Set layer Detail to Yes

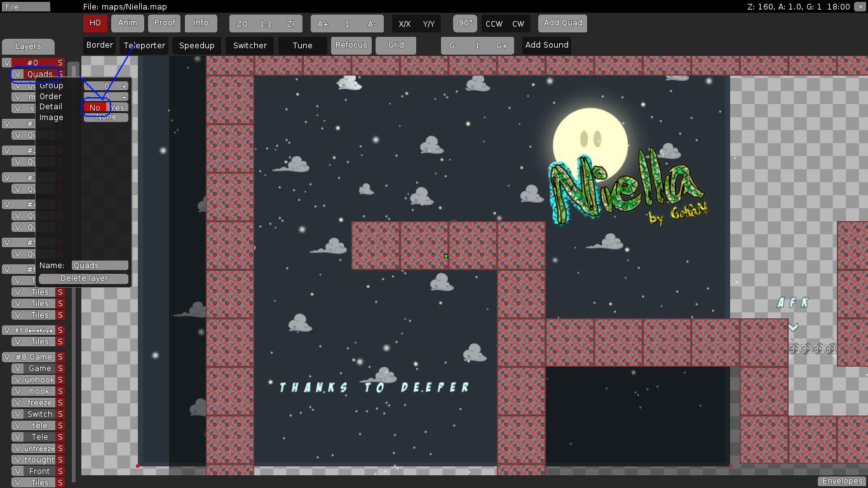[117, 107]
